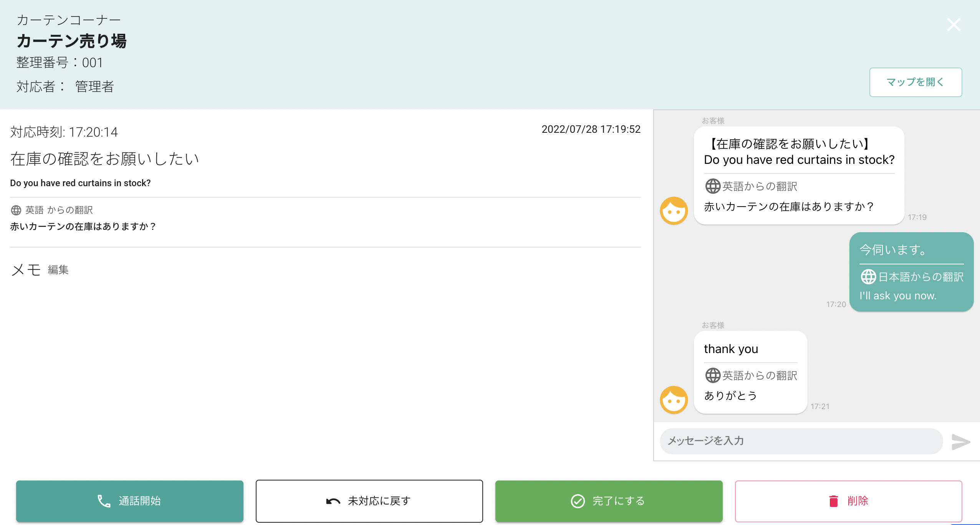This screenshot has width=980, height=525.
Task: Click the phone icon on the call button
Action: coord(104,501)
